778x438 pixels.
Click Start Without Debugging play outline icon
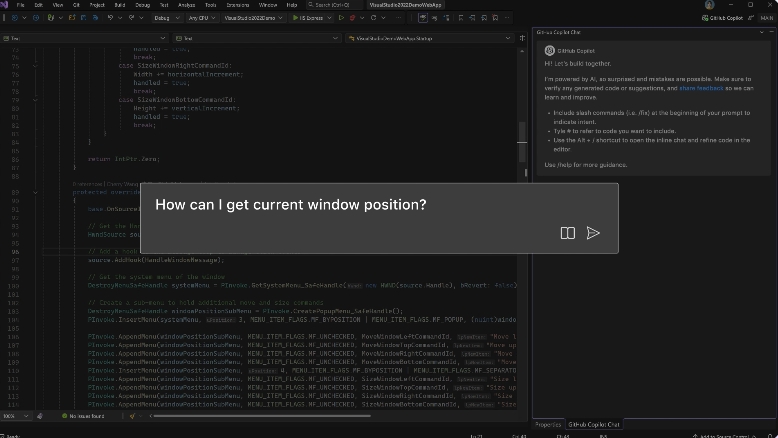coord(341,18)
